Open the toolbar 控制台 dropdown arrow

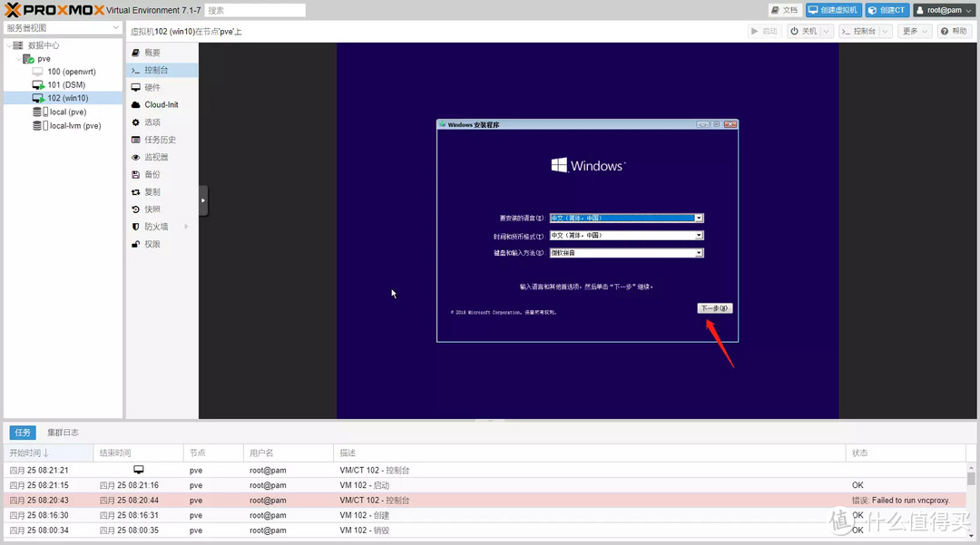[885, 31]
